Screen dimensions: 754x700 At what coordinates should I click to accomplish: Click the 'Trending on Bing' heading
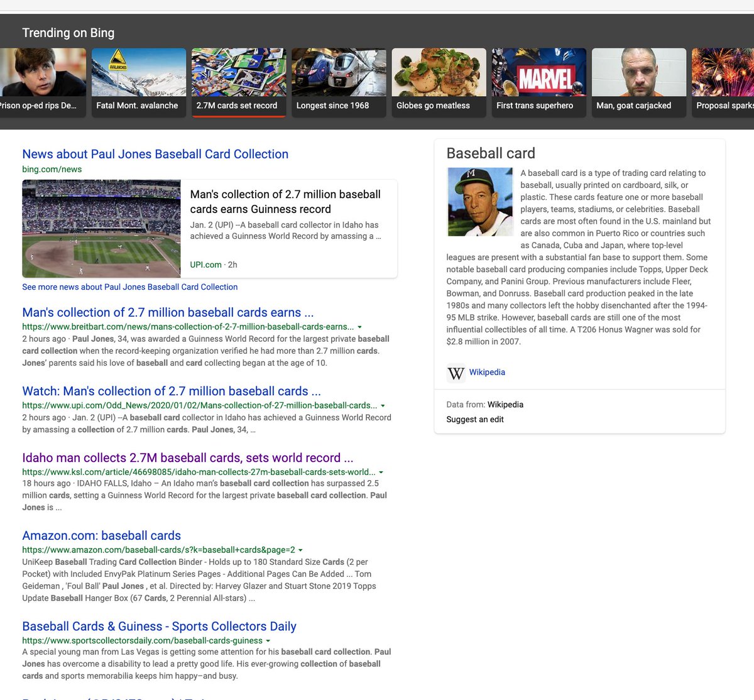click(x=68, y=33)
